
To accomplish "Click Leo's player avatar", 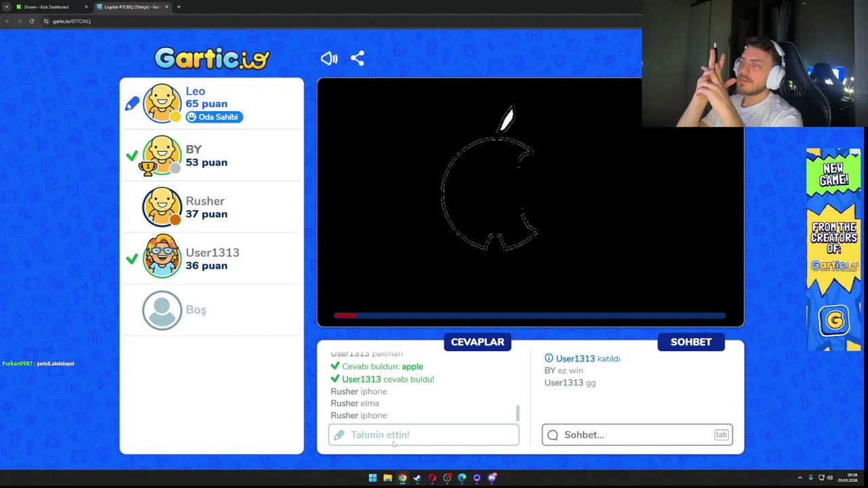I will pos(162,103).
